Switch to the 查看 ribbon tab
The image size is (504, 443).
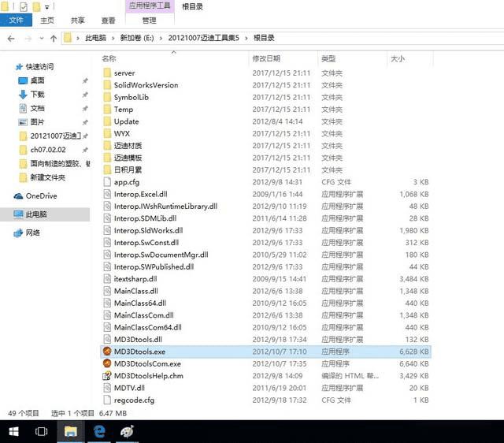(108, 20)
